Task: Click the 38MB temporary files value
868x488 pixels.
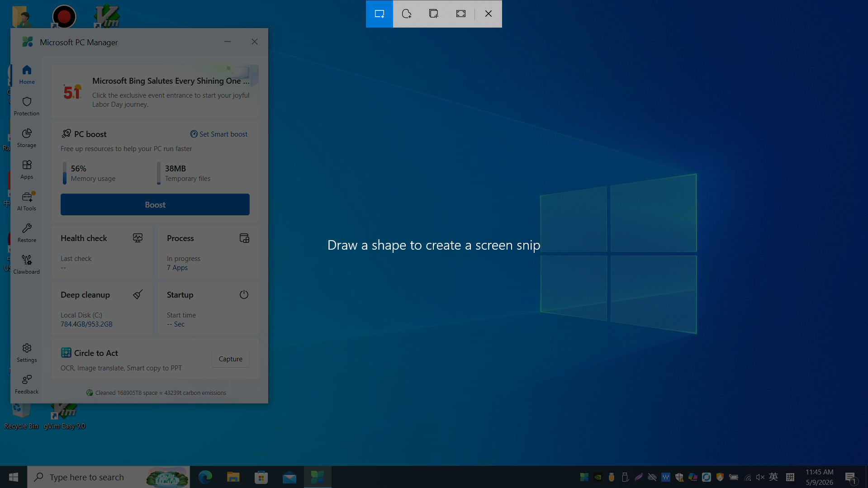Action: pos(175,168)
